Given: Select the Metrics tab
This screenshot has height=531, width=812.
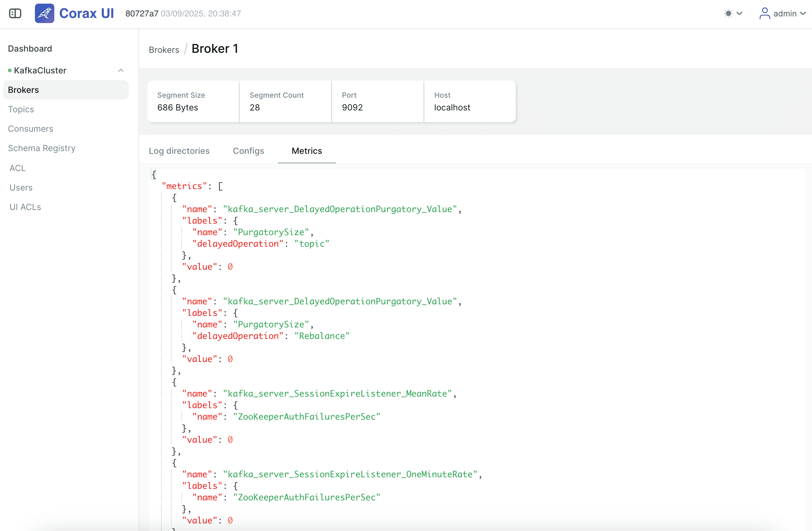Looking at the screenshot, I should [x=307, y=151].
